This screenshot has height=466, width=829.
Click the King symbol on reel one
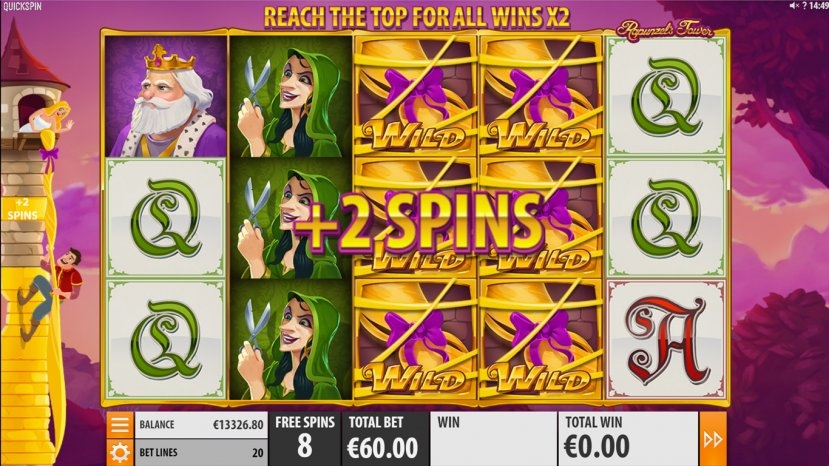(x=166, y=96)
